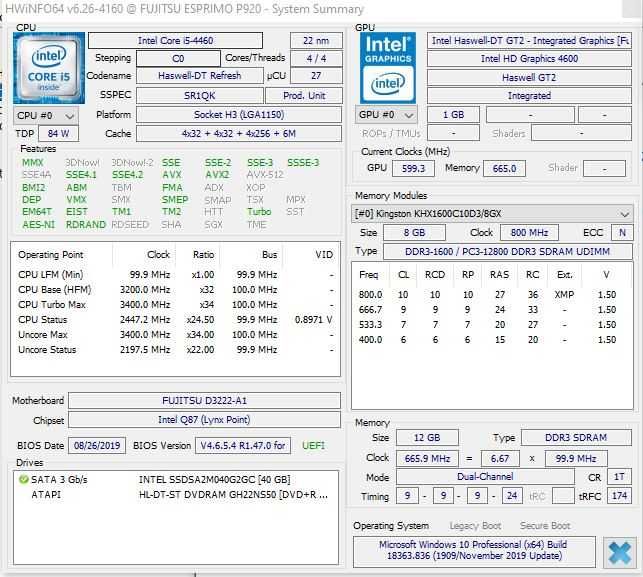Click the green checkmark next to SATA 3 Gb/s
Viewport: 643px width, 577px height.
[x=23, y=479]
